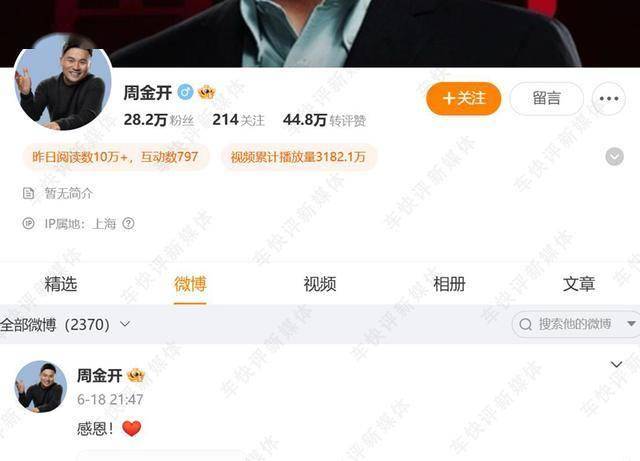The height and width of the screenshot is (461, 640).
Task: Open the 全部微博 (2370) filter dropdown
Action: pyautogui.click(x=65, y=325)
